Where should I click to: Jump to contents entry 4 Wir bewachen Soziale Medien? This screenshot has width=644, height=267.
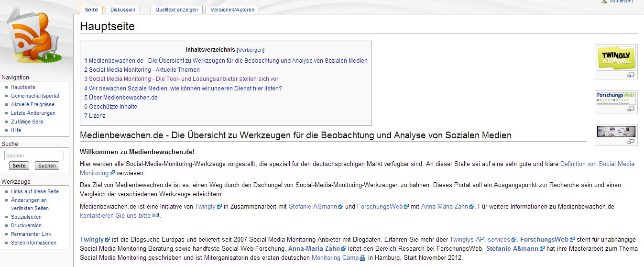click(x=183, y=88)
